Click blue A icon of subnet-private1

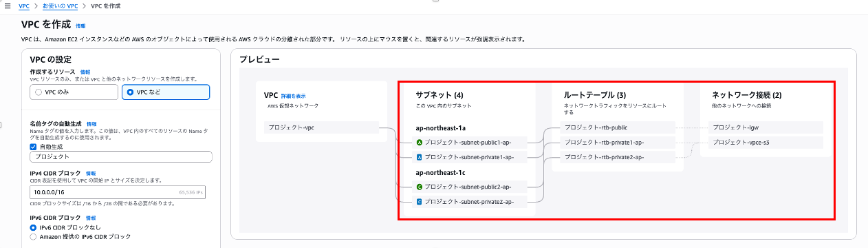point(420,157)
